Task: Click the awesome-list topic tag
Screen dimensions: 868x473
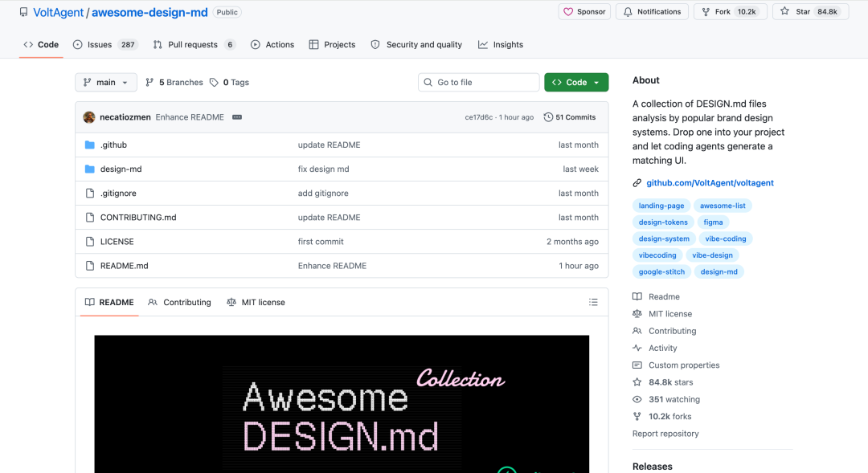Action: pos(723,206)
